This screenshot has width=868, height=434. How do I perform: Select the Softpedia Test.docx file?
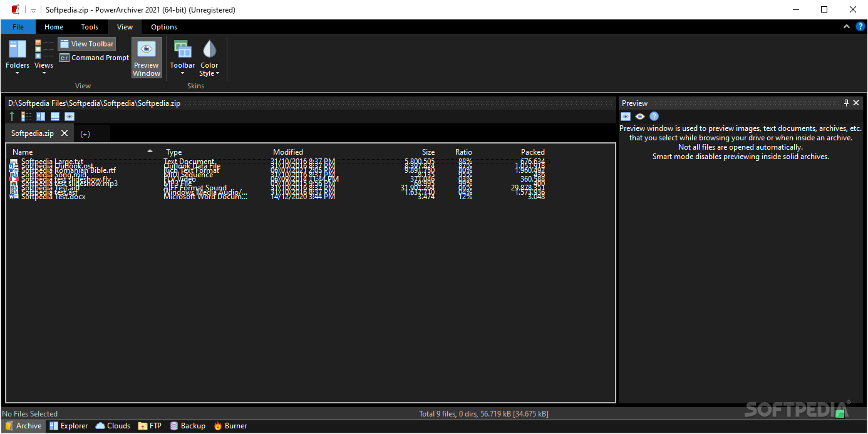coord(53,197)
